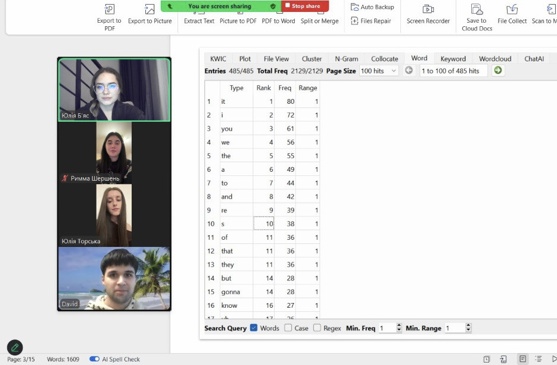
Task: Select Юлія Торська video thumbnail
Action: pyautogui.click(x=114, y=215)
